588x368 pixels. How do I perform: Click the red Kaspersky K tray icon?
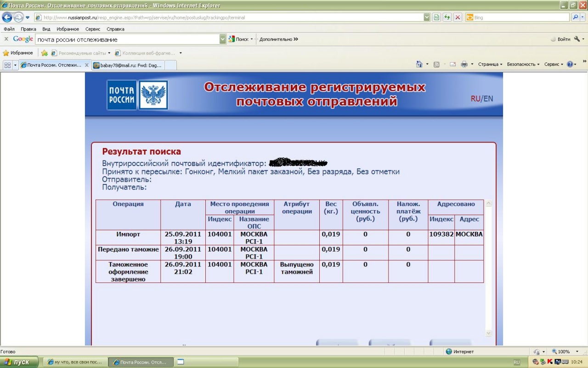point(550,362)
